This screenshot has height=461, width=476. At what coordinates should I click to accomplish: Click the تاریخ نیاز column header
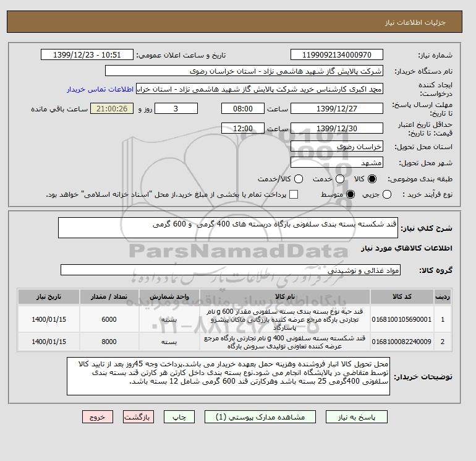pyautogui.click(x=49, y=296)
